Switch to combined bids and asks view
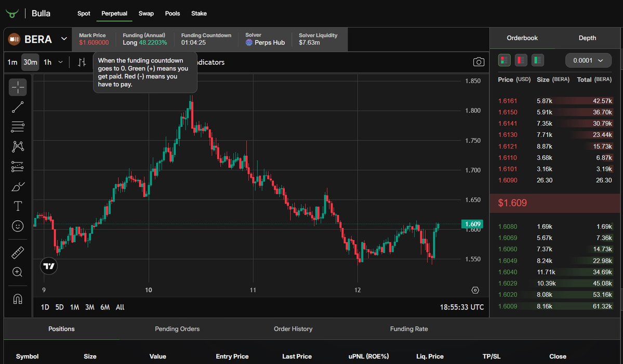 click(x=504, y=60)
